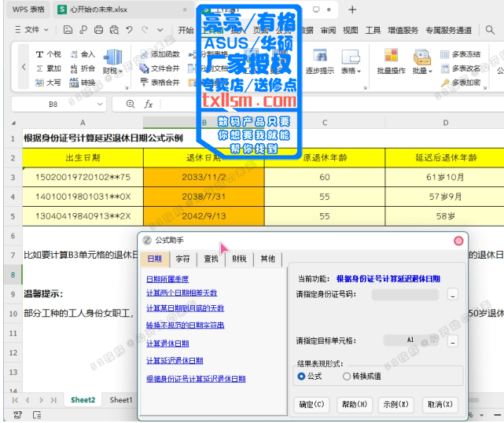Click the 个税 tool
Image resolution: width=504 pixels, height=423 pixels.
[x=49, y=54]
